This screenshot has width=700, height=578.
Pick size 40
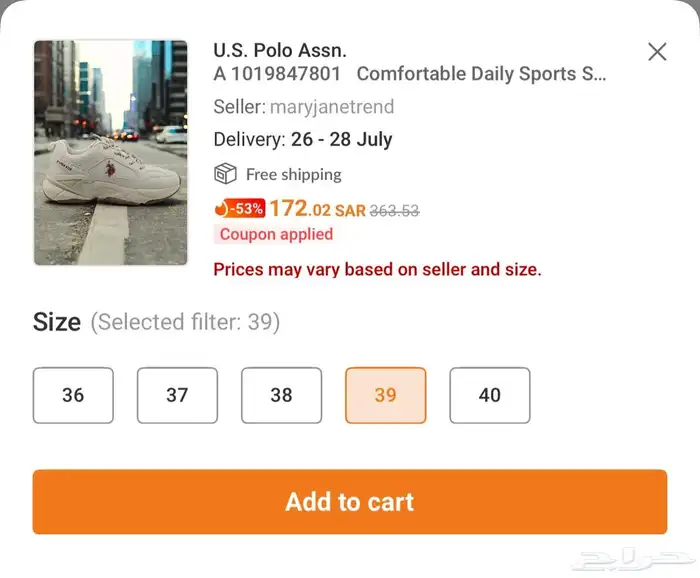[x=489, y=395]
